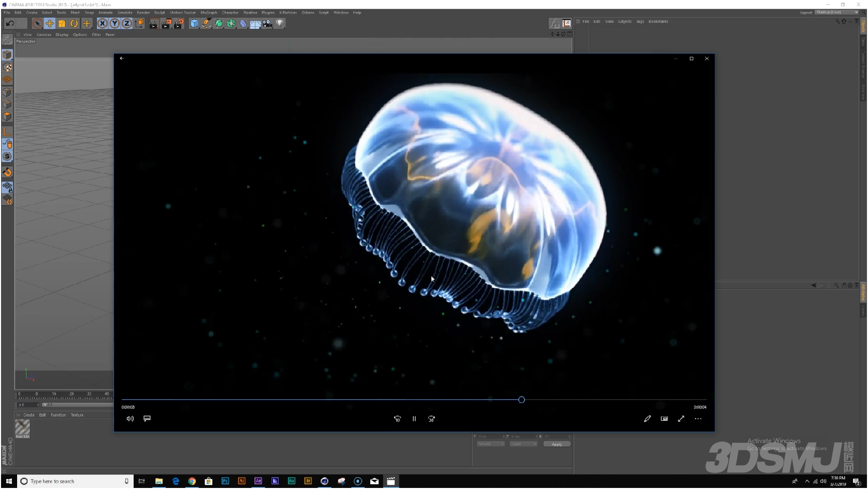The image size is (868, 489).
Task: Click the Render View clapperboard icon
Action: [x=154, y=23]
